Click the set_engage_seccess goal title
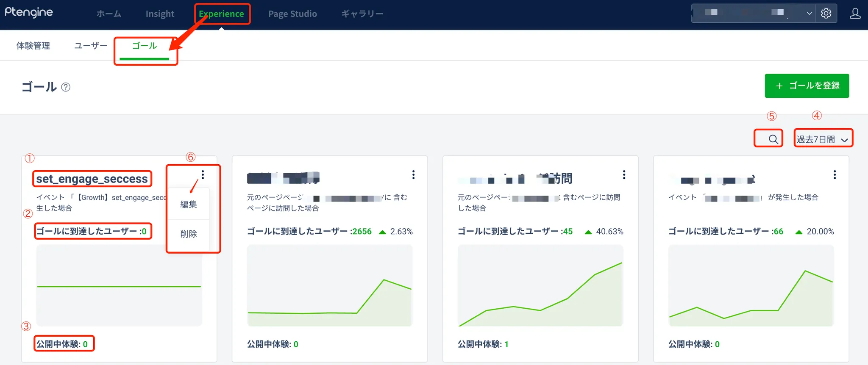868x365 pixels. click(x=92, y=179)
